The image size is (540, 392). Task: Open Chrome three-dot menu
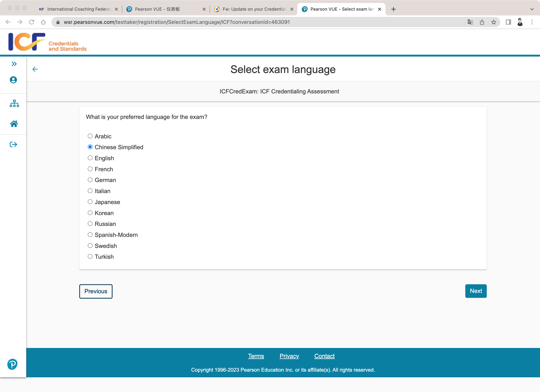pos(532,22)
